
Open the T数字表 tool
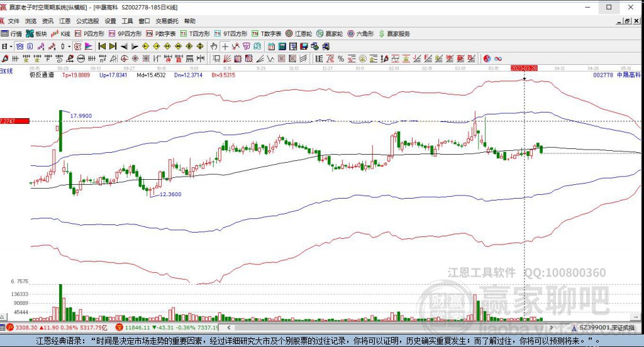click(x=267, y=34)
